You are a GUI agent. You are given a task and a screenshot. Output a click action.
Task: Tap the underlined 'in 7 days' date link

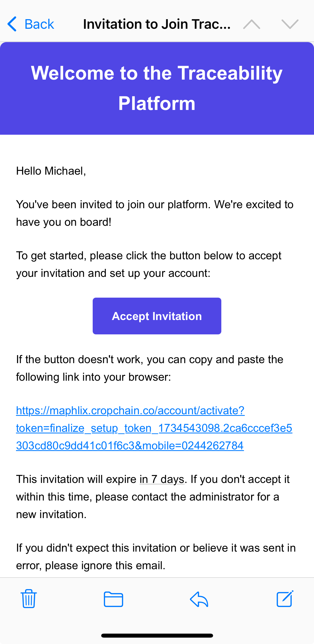(x=161, y=479)
